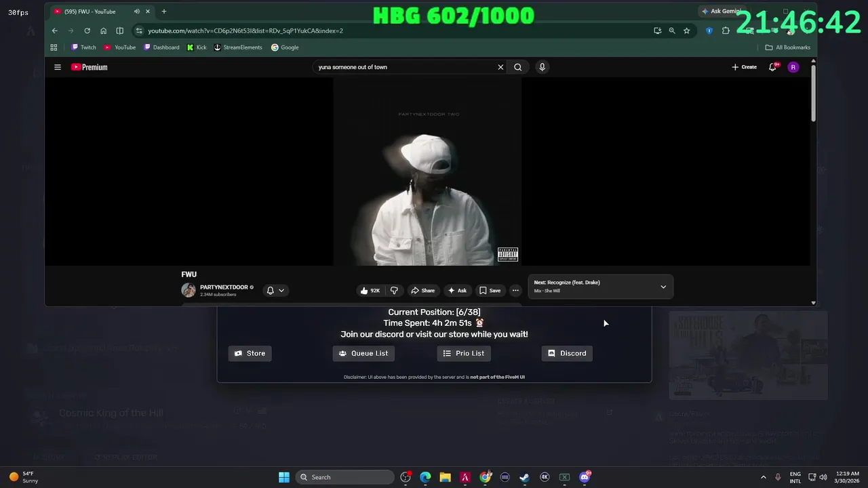This screenshot has width=868, height=488.
Task: Click the browser address bar URL
Action: coord(245,30)
